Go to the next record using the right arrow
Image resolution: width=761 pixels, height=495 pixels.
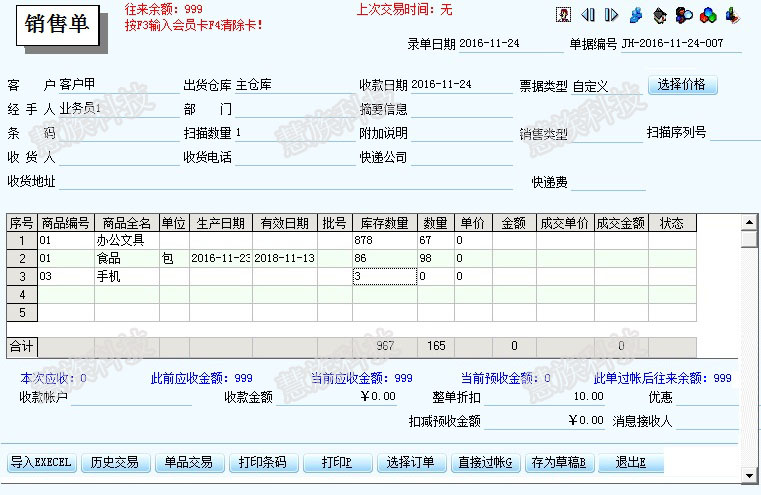pyautogui.click(x=612, y=15)
